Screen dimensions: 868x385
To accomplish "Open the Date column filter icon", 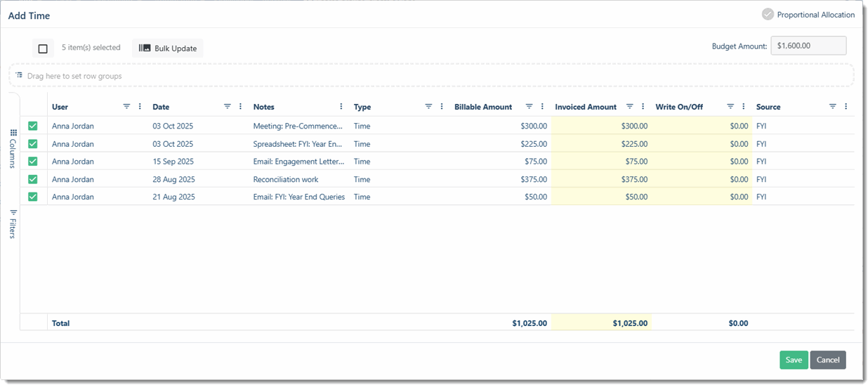I will point(228,107).
